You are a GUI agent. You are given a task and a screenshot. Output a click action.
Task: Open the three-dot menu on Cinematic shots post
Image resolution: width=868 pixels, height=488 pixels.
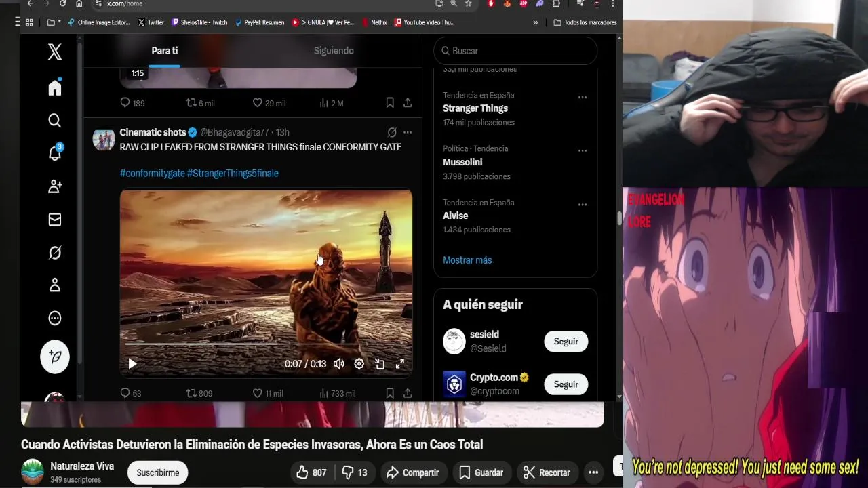pos(408,132)
